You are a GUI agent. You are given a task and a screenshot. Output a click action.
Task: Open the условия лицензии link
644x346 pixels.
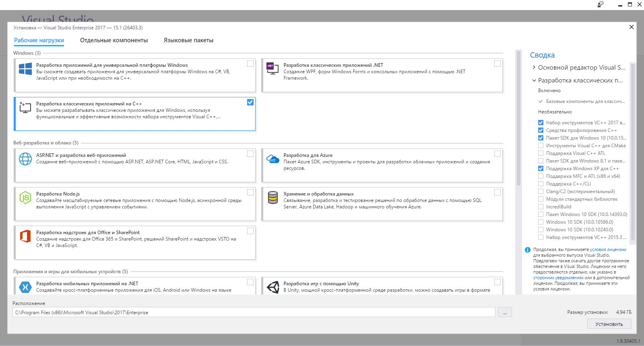click(x=608, y=249)
